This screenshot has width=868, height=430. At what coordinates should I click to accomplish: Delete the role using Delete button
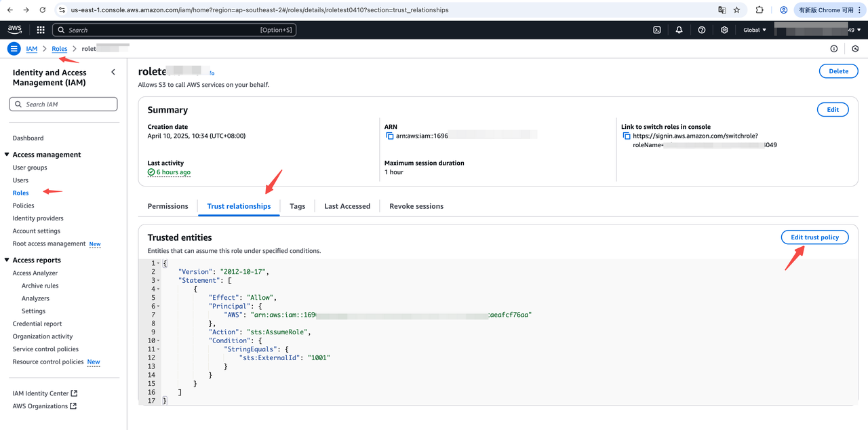tap(838, 71)
